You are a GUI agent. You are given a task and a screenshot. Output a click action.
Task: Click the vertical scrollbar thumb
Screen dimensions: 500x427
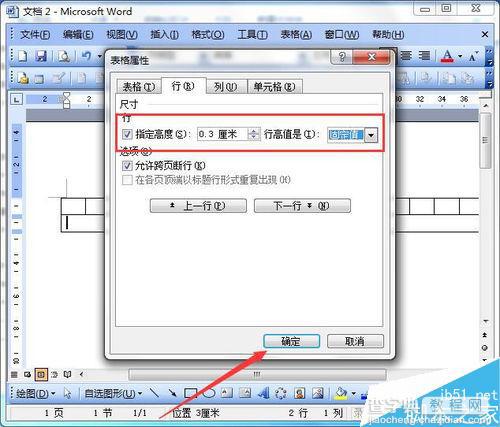(x=485, y=140)
